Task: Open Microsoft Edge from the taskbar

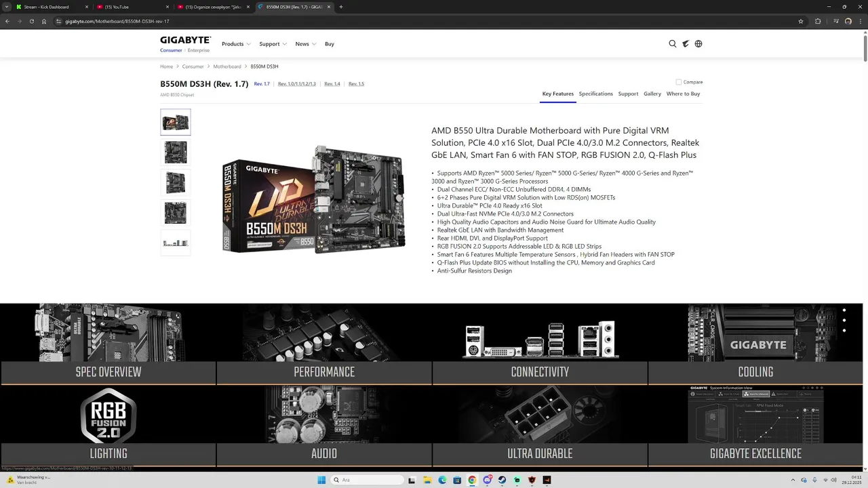Action: 442,480
